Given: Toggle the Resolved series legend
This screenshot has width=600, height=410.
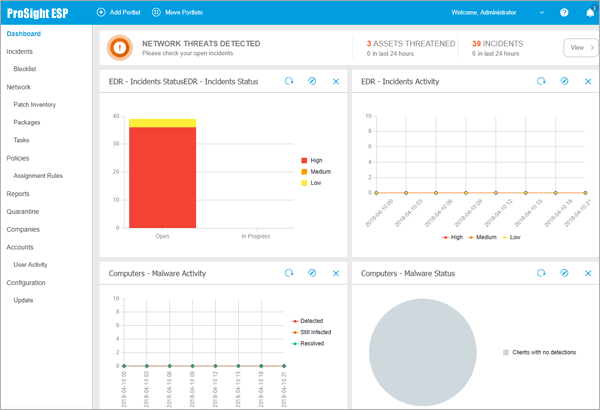Looking at the screenshot, I should (308, 343).
